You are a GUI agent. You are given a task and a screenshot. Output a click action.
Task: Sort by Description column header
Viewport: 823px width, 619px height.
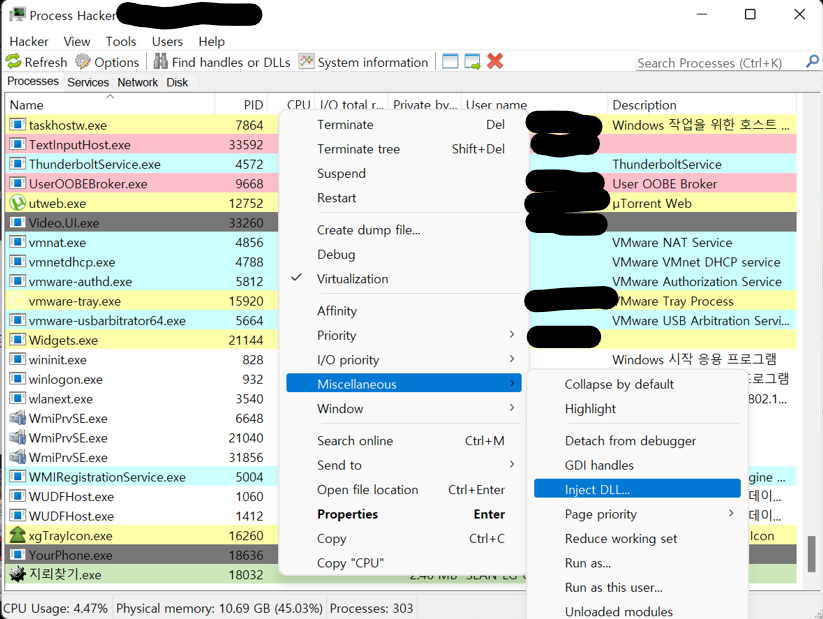pyautogui.click(x=702, y=105)
